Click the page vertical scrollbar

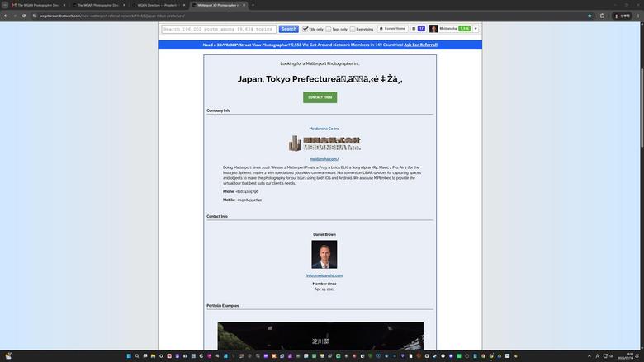point(642,108)
